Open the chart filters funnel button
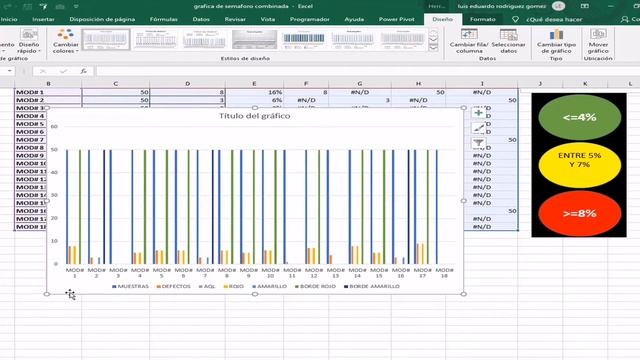 pyautogui.click(x=479, y=143)
